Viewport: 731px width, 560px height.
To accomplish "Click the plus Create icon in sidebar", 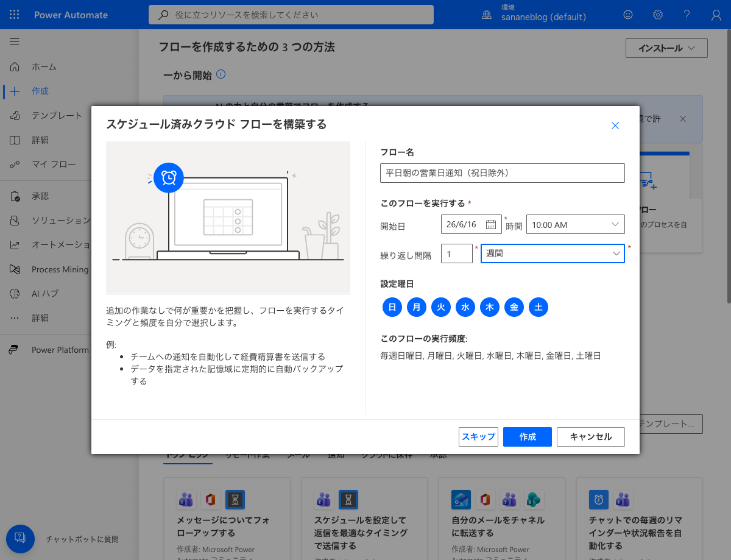I will pos(15,91).
